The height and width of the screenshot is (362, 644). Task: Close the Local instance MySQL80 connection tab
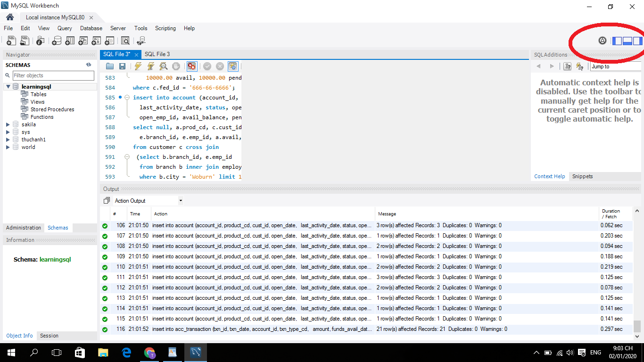tap(91, 17)
